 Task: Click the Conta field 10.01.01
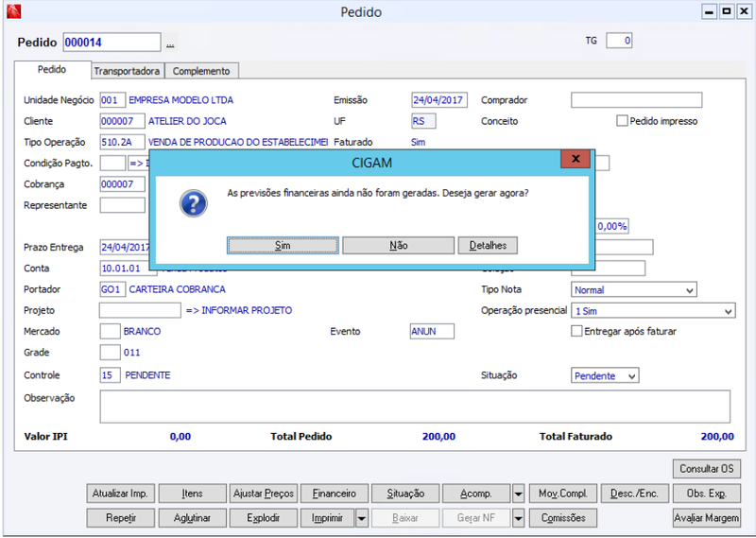(x=129, y=269)
